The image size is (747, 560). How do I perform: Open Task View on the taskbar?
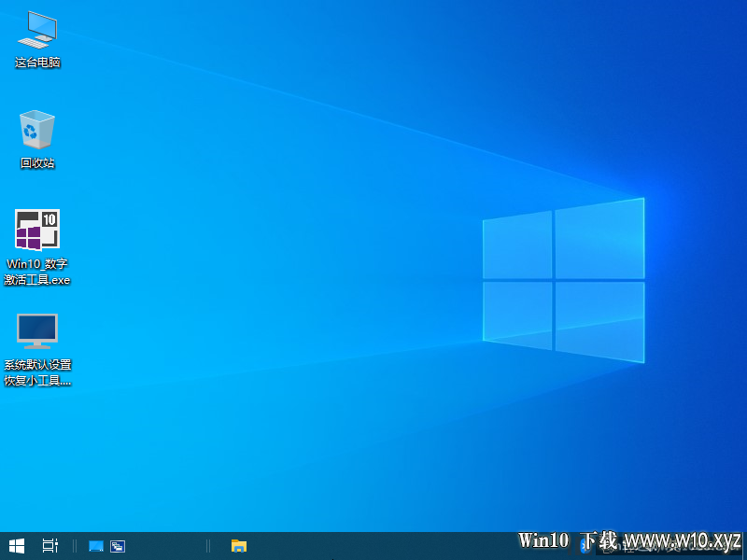(x=50, y=546)
